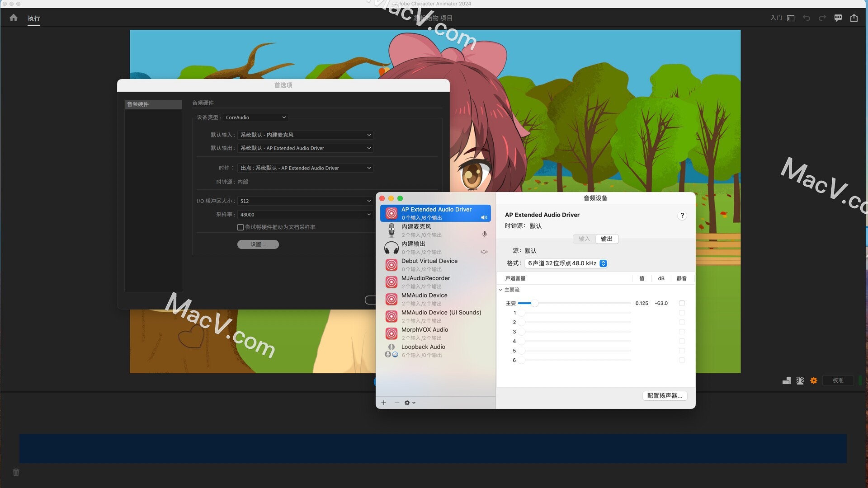Click the minus remove device icon
The height and width of the screenshot is (488, 868).
396,403
